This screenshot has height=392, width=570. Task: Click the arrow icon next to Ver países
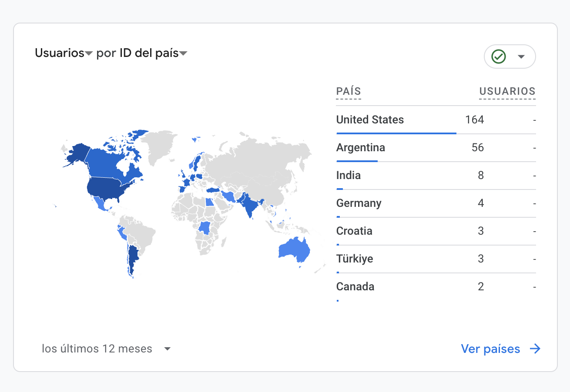535,349
